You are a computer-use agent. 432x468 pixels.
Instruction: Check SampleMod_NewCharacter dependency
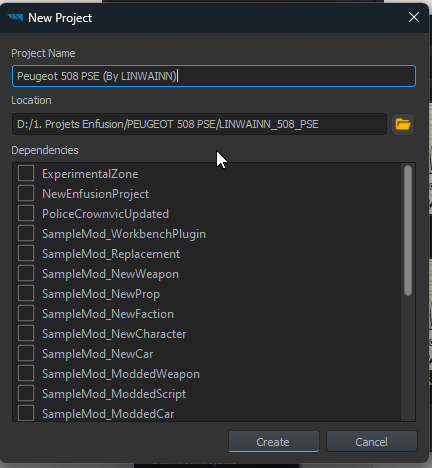[x=26, y=333]
